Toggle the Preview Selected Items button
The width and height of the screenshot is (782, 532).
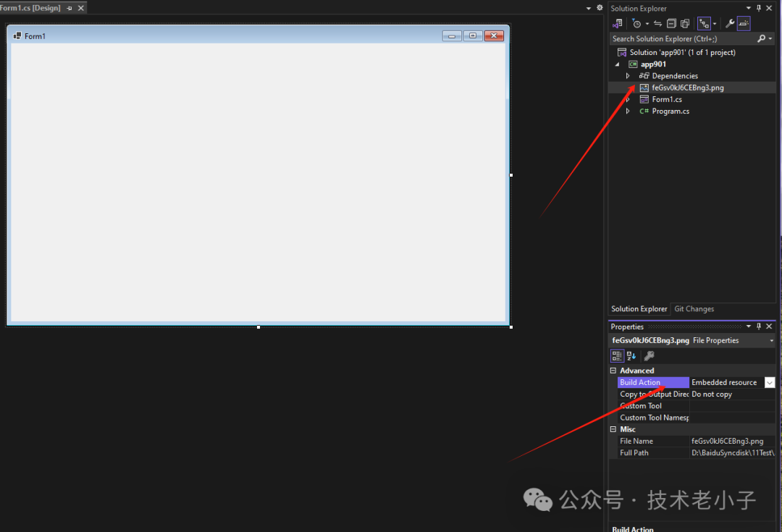click(x=744, y=24)
